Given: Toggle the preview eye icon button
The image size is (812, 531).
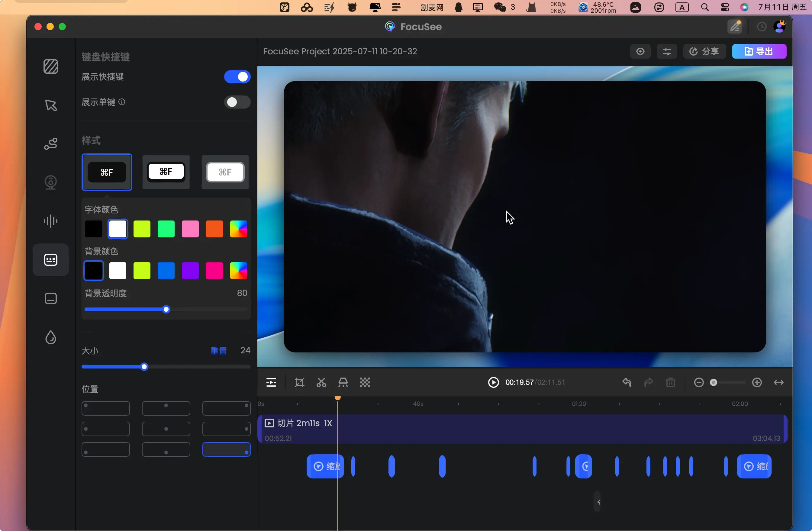Looking at the screenshot, I should (x=640, y=51).
